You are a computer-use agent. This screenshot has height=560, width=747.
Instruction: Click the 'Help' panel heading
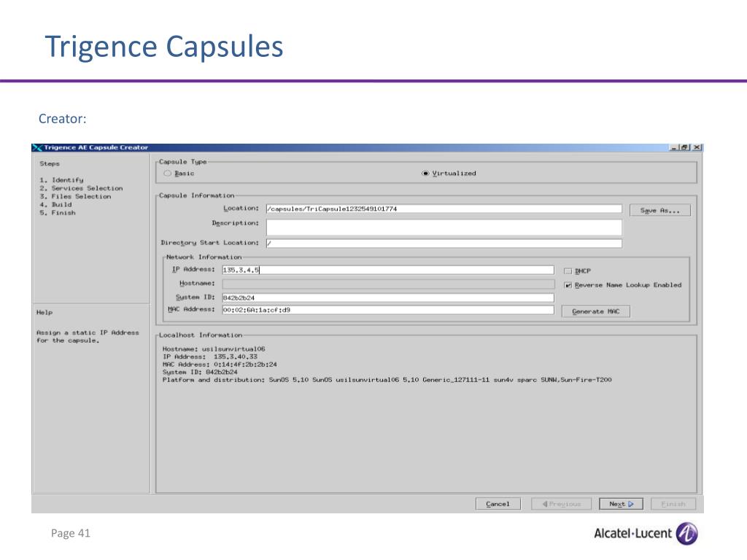[44, 312]
